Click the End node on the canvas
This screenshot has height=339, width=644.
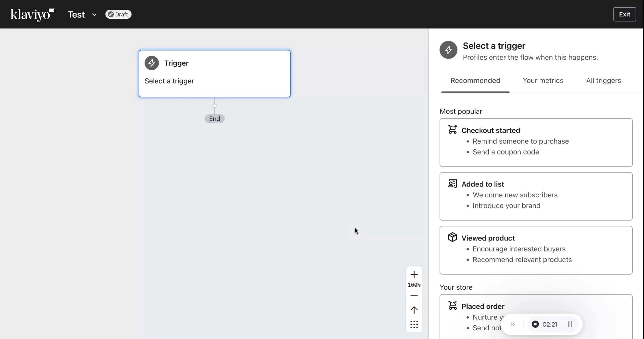[x=214, y=119]
